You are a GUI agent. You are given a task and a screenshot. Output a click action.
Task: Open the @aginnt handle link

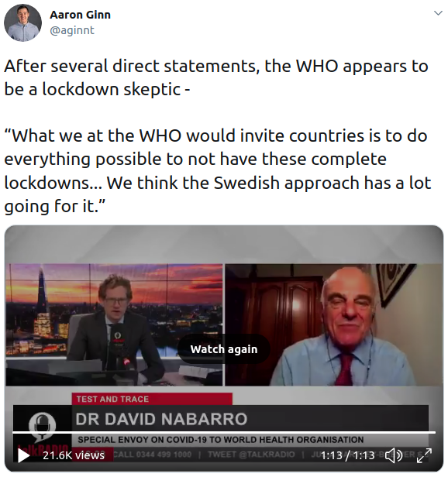72,30
